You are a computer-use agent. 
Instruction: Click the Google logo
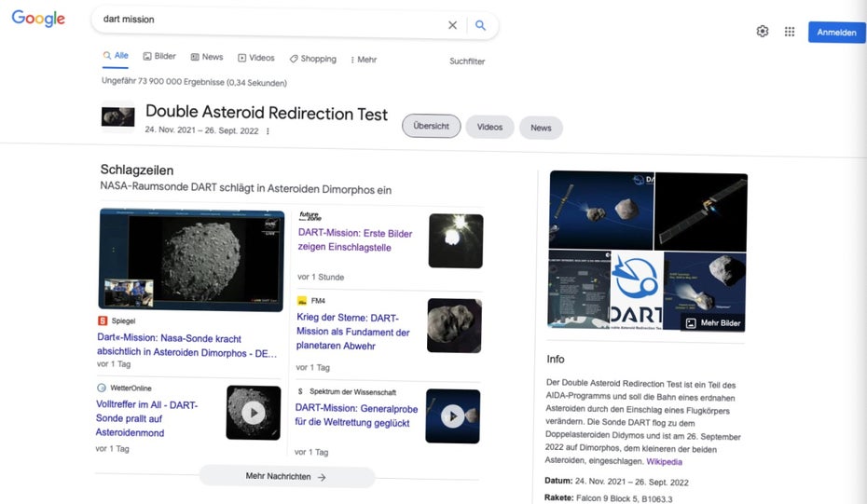[38, 19]
